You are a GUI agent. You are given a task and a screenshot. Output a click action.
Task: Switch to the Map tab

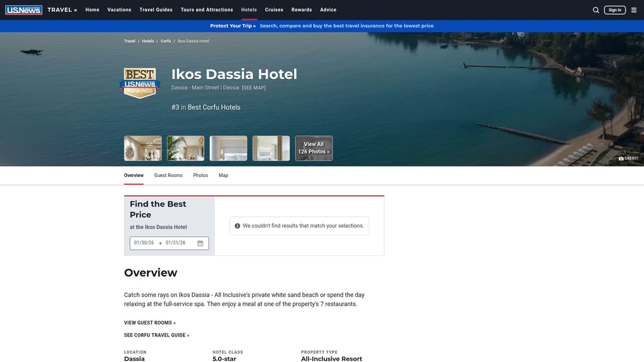tap(223, 175)
